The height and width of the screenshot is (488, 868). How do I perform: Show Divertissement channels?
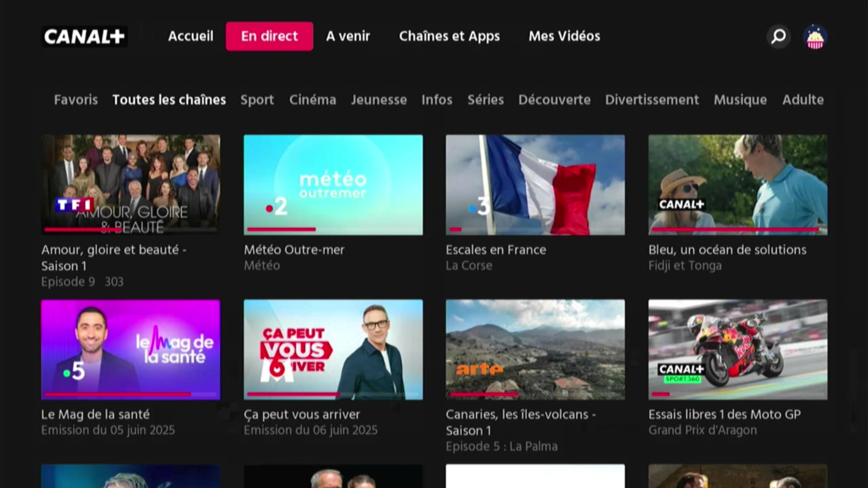652,99
